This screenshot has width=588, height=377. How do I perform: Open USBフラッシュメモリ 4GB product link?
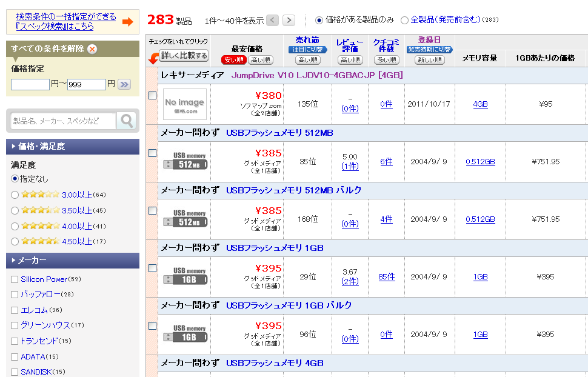[x=275, y=363]
